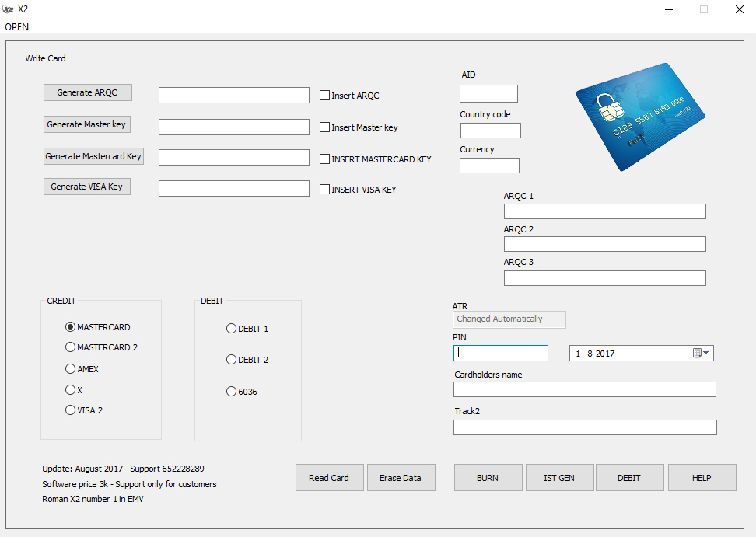Minimize the X2 window

(x=669, y=9)
